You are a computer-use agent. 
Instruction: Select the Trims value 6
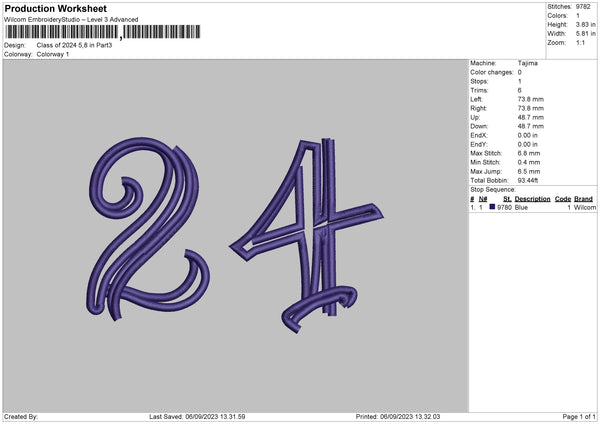click(520, 90)
